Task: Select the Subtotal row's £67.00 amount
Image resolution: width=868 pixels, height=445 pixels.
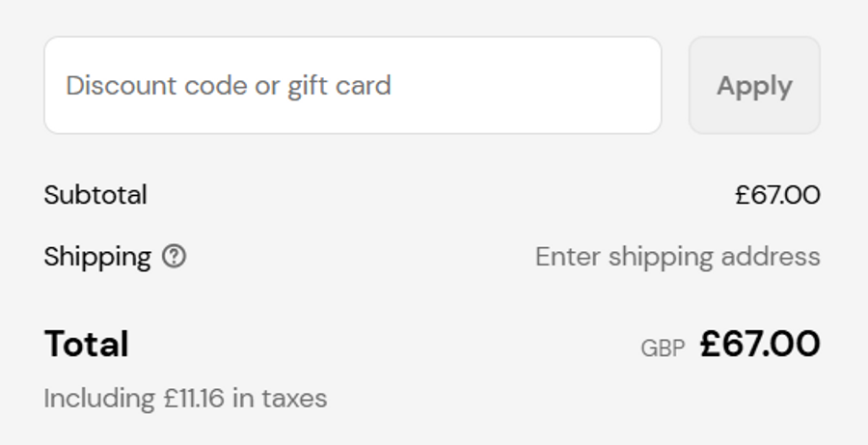Action: pyautogui.click(x=776, y=195)
